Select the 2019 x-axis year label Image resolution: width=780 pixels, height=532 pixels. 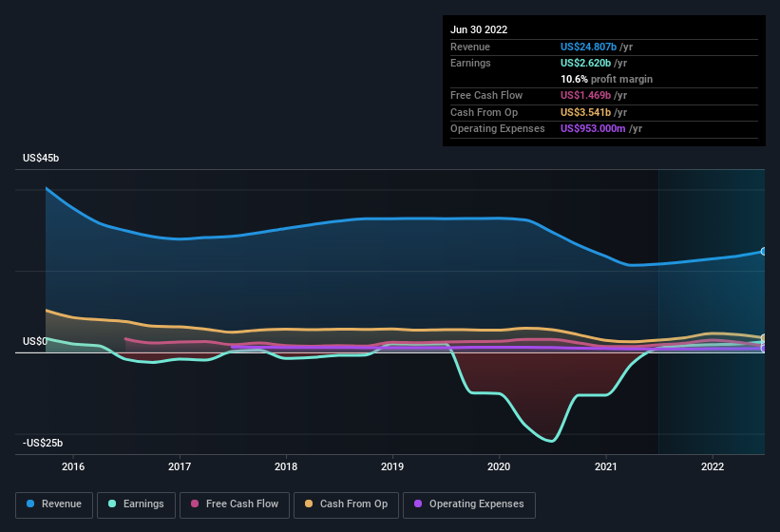click(392, 466)
